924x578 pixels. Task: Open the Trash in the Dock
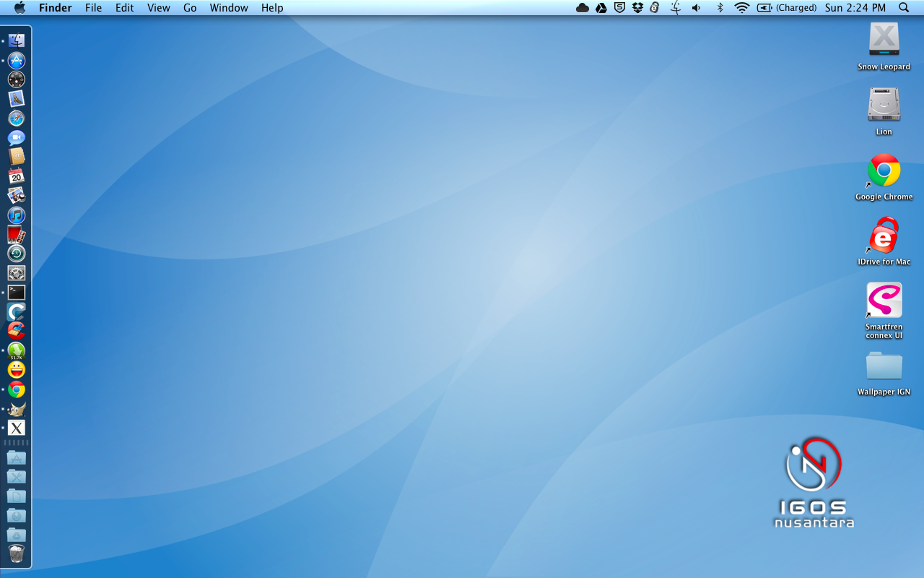point(17,554)
